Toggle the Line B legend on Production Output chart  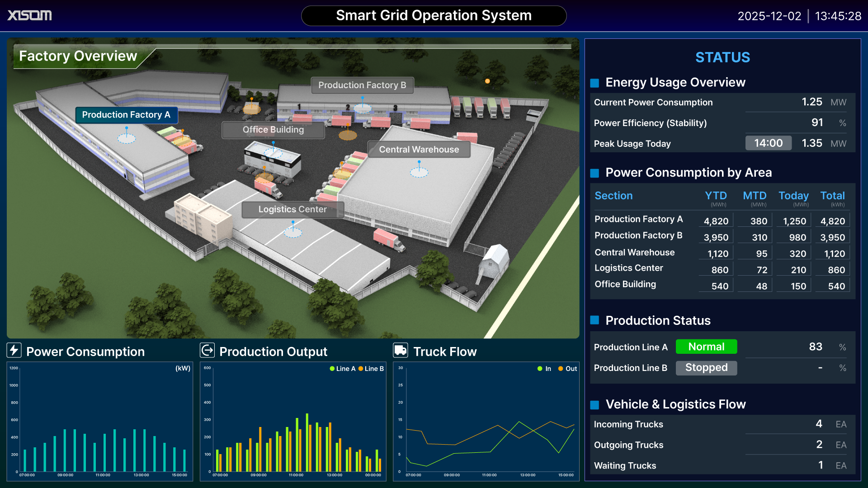[372, 369]
